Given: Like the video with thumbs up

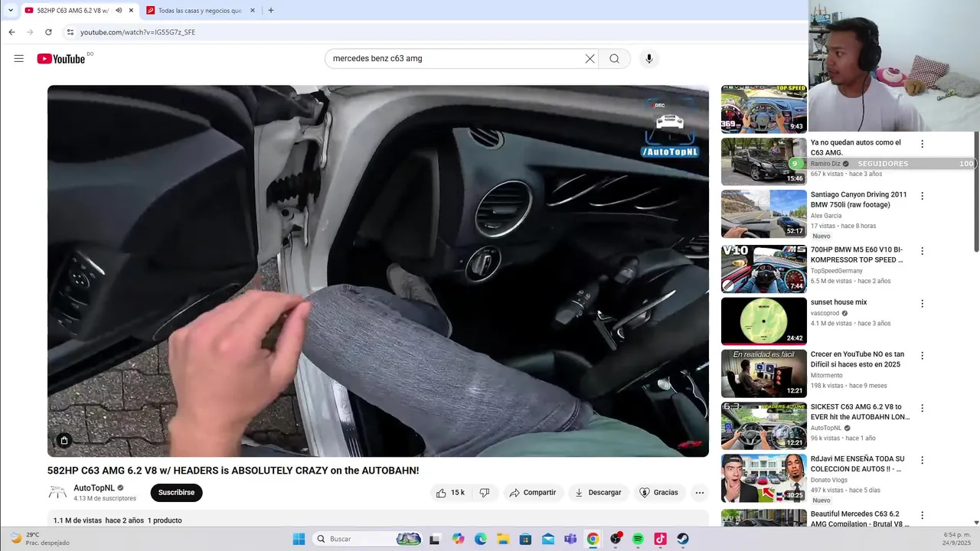Looking at the screenshot, I should pyautogui.click(x=450, y=493).
